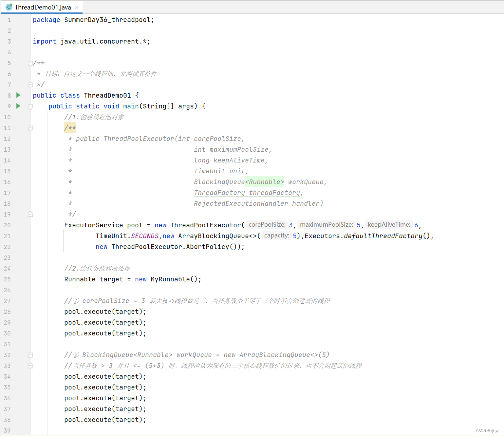This screenshot has width=504, height=436.
Task: Place cursor on package SummerDay36_threadpool line
Action: coord(93,20)
